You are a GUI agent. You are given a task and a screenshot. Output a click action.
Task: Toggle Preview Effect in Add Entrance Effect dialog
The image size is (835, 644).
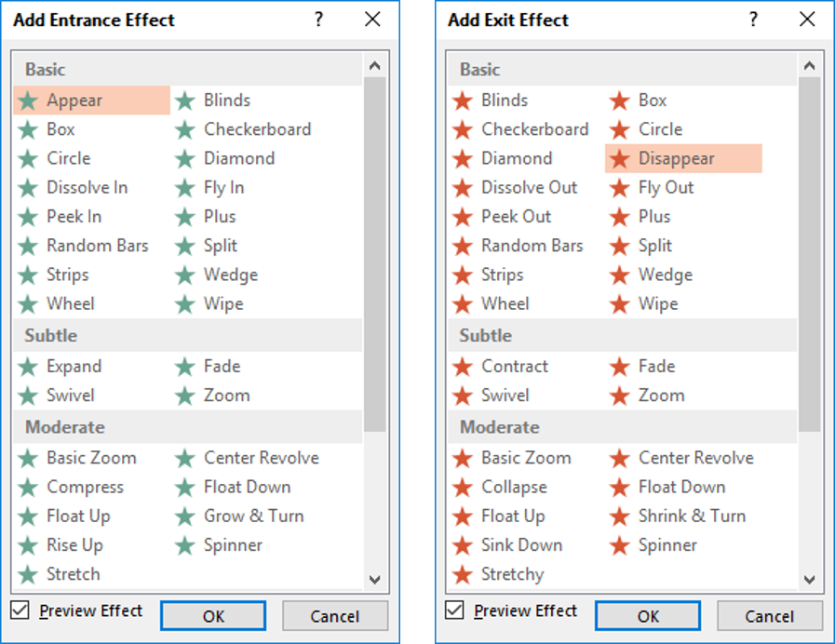click(20, 610)
